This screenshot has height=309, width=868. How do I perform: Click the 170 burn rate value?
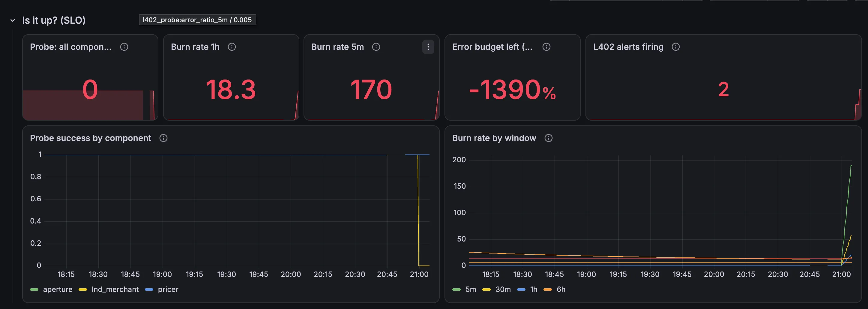pyautogui.click(x=371, y=90)
